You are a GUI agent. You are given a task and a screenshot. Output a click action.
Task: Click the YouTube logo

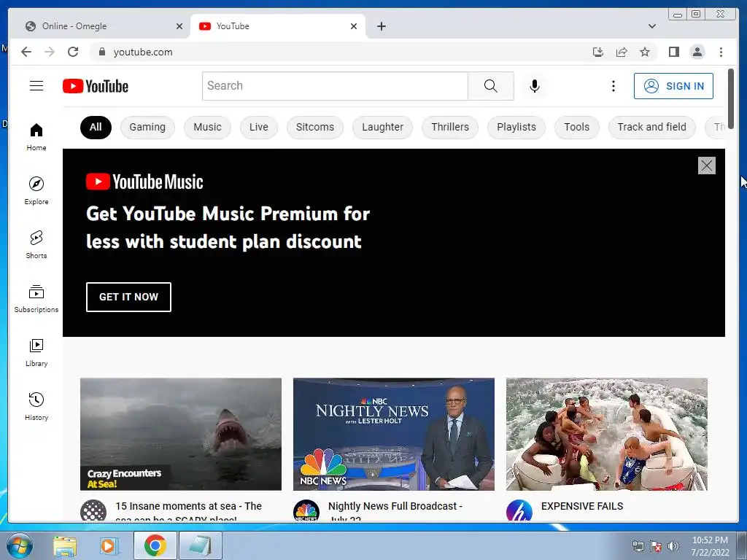click(96, 86)
